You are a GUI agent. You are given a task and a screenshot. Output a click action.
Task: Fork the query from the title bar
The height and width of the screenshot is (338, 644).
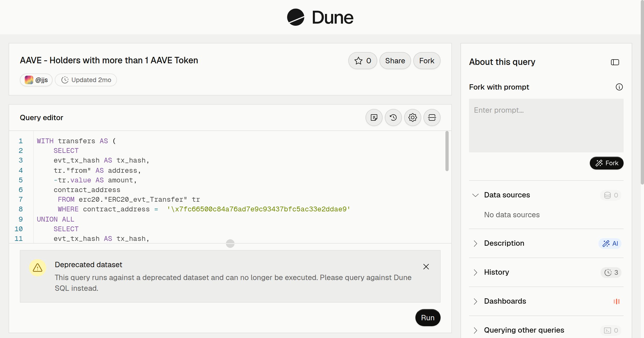427,61
